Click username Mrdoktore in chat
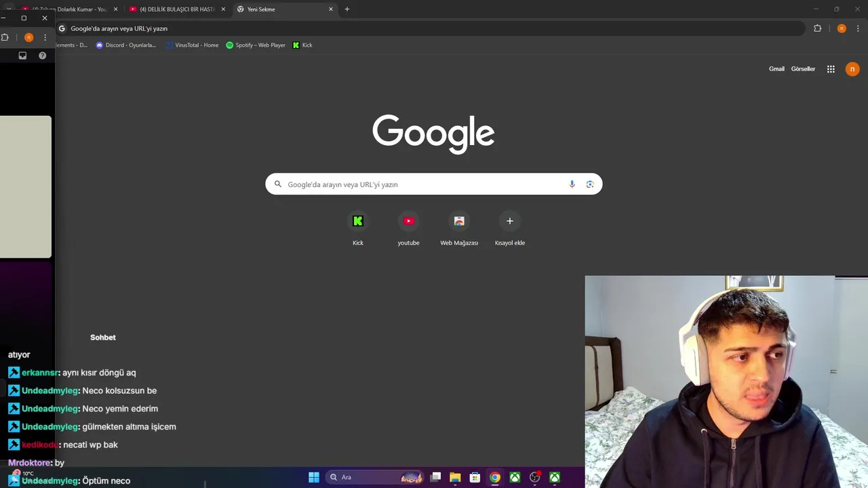 click(29, 463)
